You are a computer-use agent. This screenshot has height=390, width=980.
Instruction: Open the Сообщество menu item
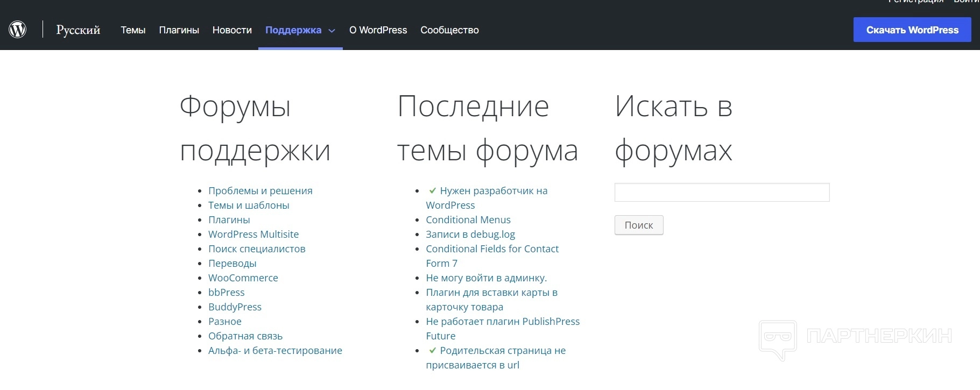pyautogui.click(x=449, y=30)
